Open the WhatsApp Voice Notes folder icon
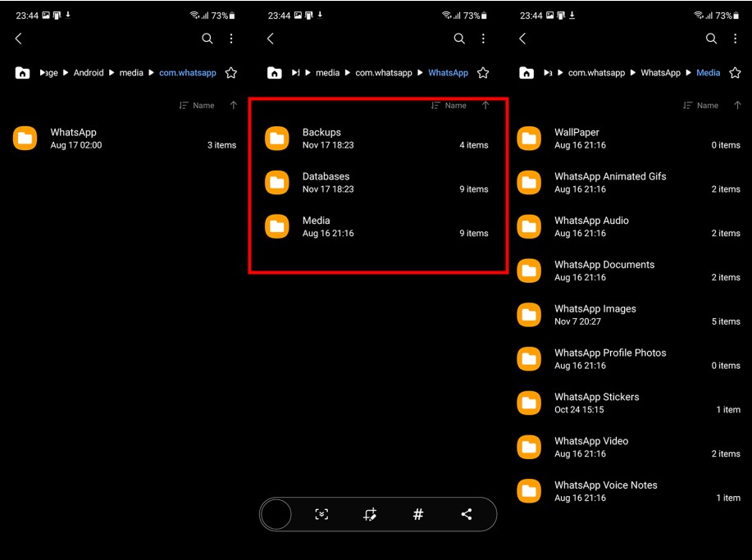Image resolution: width=752 pixels, height=560 pixels. pyautogui.click(x=529, y=491)
